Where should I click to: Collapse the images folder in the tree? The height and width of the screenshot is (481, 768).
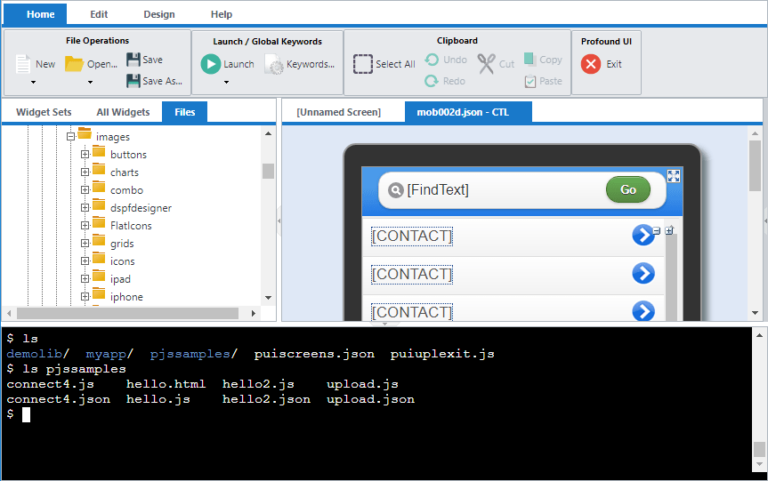coord(71,137)
